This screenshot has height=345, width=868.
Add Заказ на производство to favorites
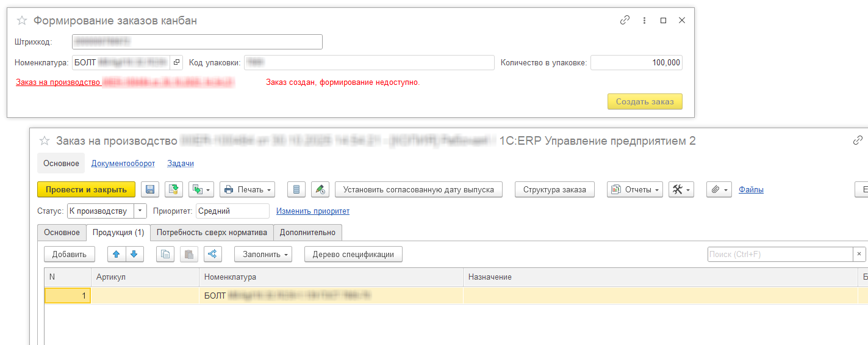click(x=45, y=141)
